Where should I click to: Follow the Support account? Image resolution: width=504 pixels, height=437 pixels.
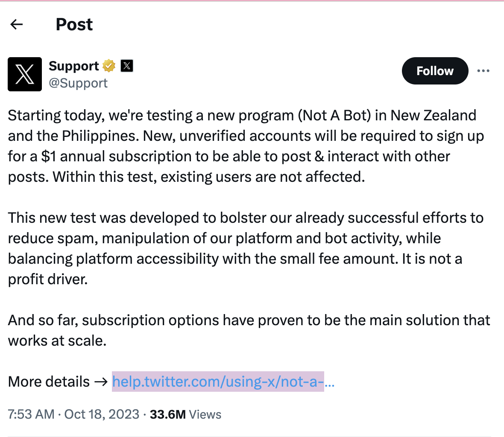(435, 71)
